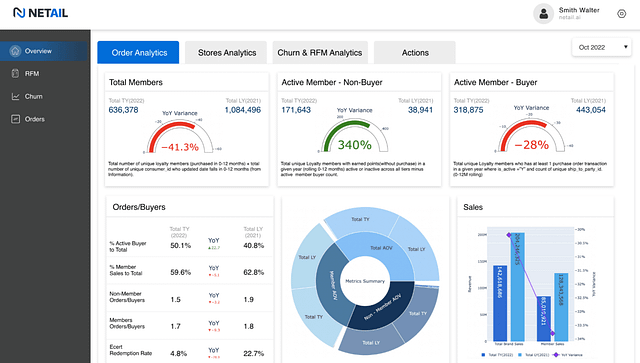Select the Order Analytics tab
This screenshot has width=640, height=363.
click(138, 52)
